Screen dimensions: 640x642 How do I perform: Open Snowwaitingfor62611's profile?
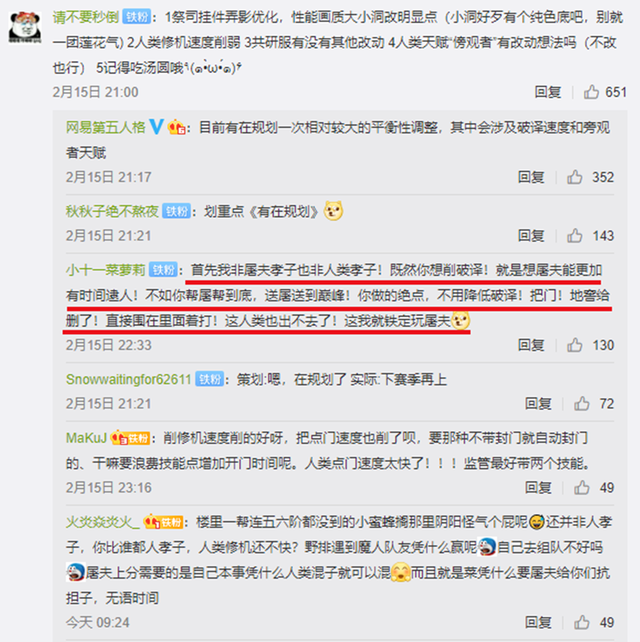[129, 379]
